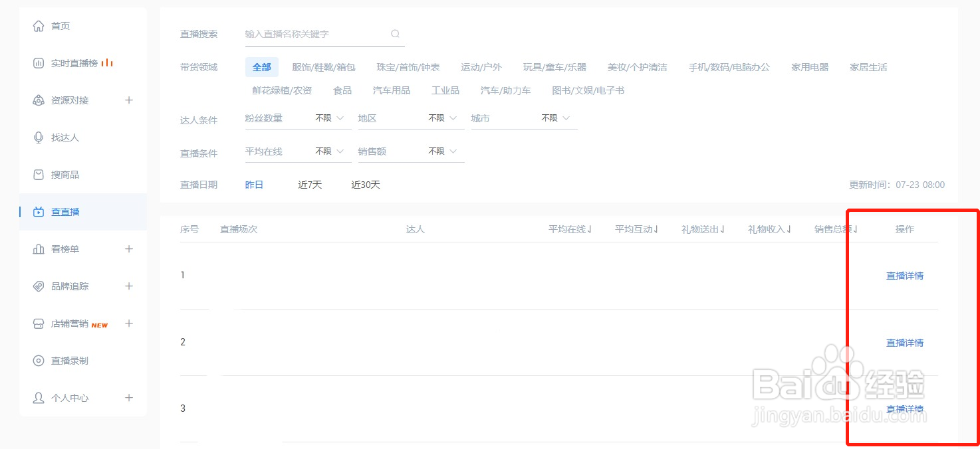Select the 查直播 calendar icon in sidebar

pyautogui.click(x=39, y=211)
